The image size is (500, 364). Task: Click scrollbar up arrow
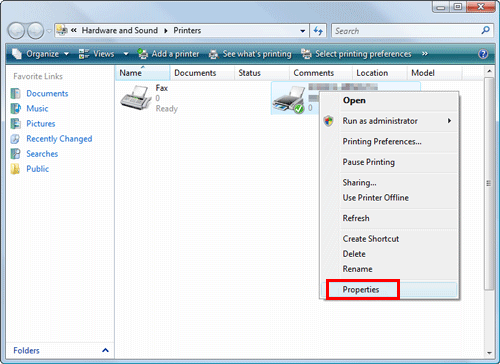[489, 71]
